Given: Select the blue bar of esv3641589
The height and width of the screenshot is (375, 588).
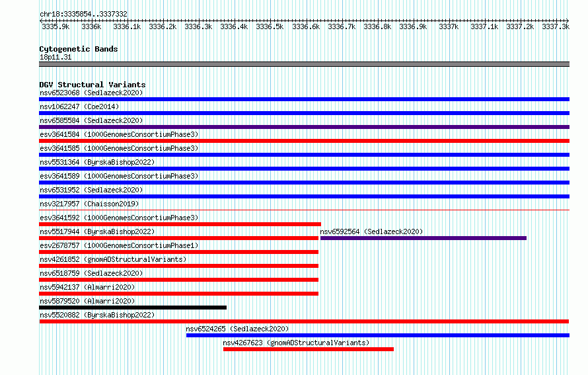Looking at the screenshot, I should coord(304,183).
